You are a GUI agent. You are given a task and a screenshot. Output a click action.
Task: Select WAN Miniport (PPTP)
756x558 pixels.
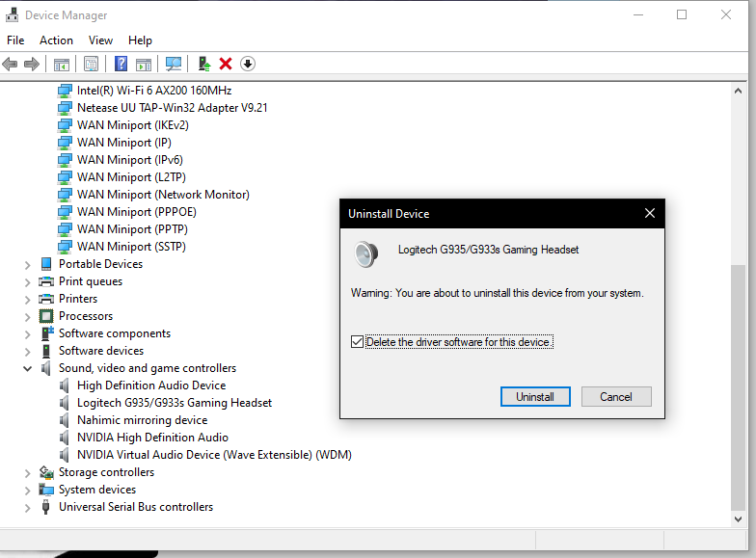coord(132,229)
